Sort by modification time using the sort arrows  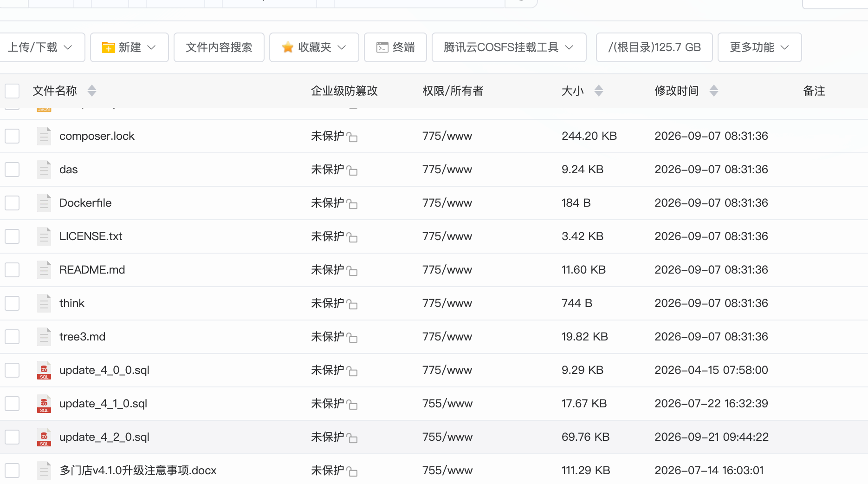tap(714, 91)
